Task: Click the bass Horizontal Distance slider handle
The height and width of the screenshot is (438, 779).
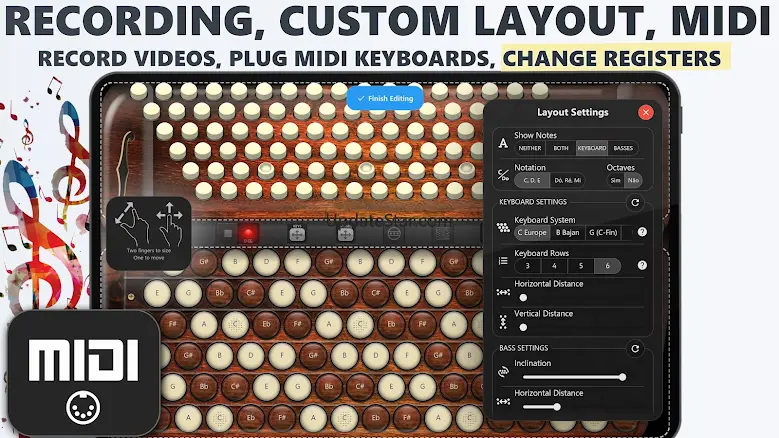Action: click(557, 407)
